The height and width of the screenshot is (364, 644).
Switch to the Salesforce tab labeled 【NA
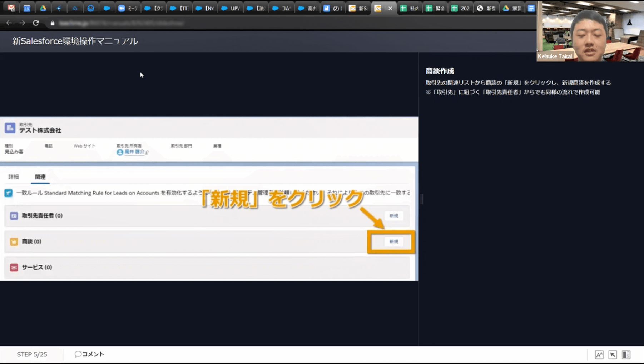[x=205, y=8]
